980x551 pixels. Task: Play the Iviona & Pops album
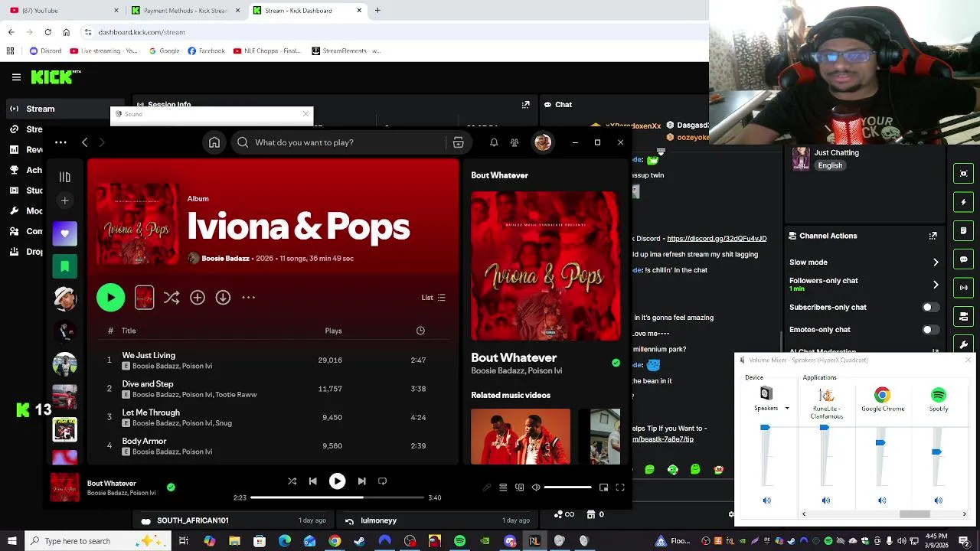(x=111, y=298)
